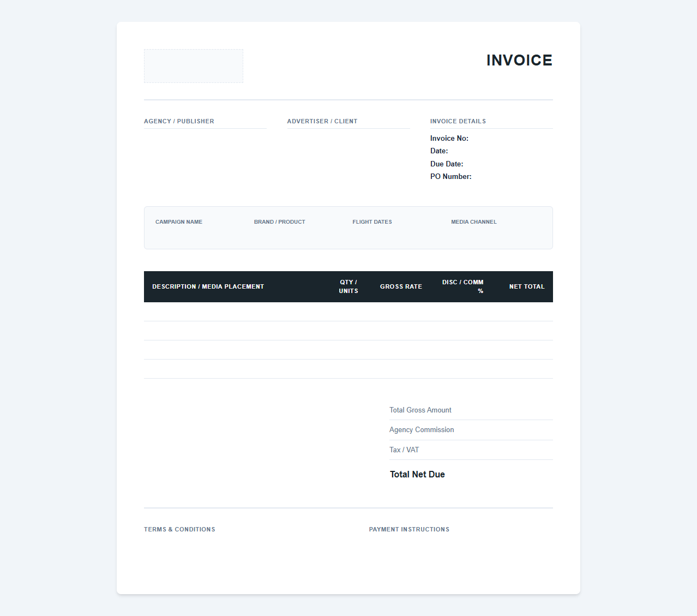Image resolution: width=697 pixels, height=616 pixels.
Task: Click the MEDIA CHANNEL label
Action: (474, 222)
